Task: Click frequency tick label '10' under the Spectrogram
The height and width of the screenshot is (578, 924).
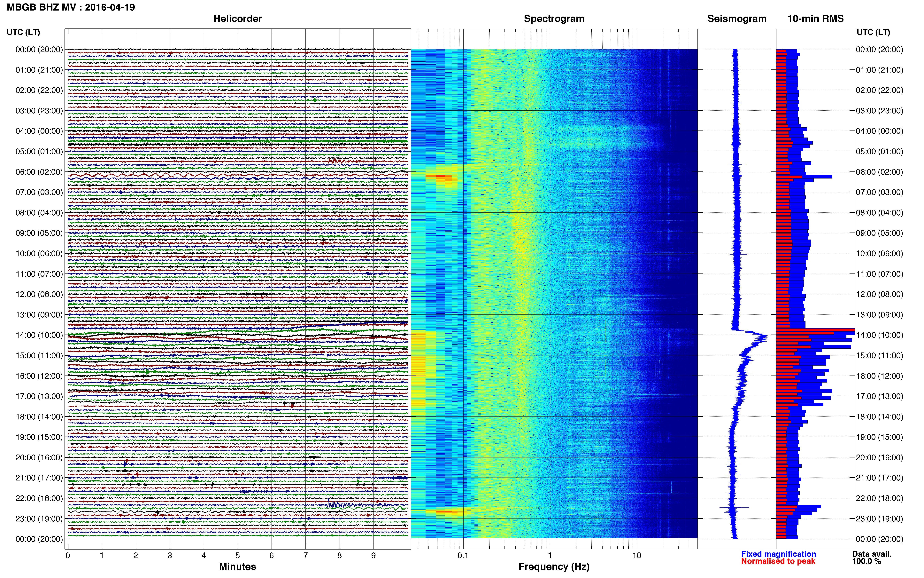Action: 637,555
